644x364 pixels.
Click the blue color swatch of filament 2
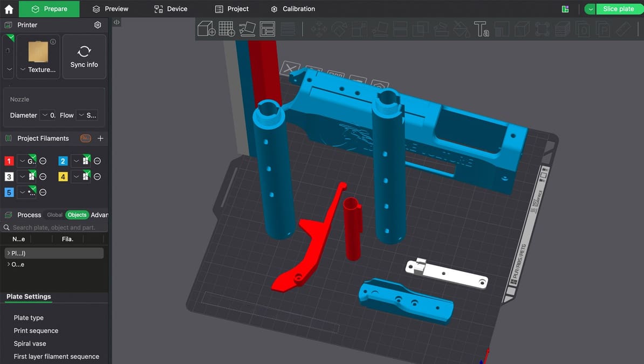[63, 161]
